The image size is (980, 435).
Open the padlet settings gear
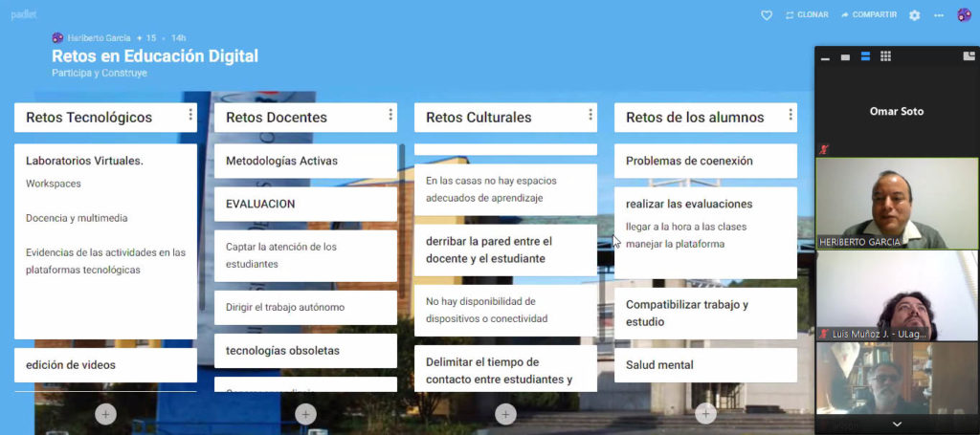(914, 15)
